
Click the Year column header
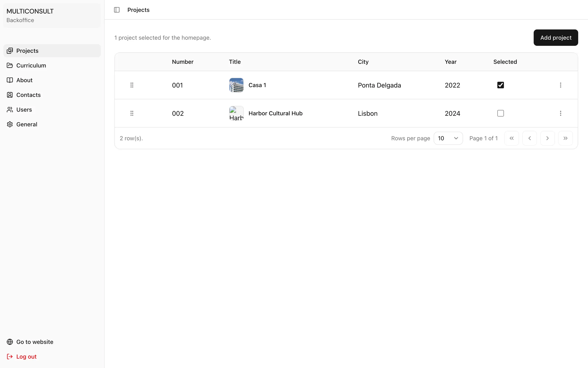pyautogui.click(x=451, y=62)
